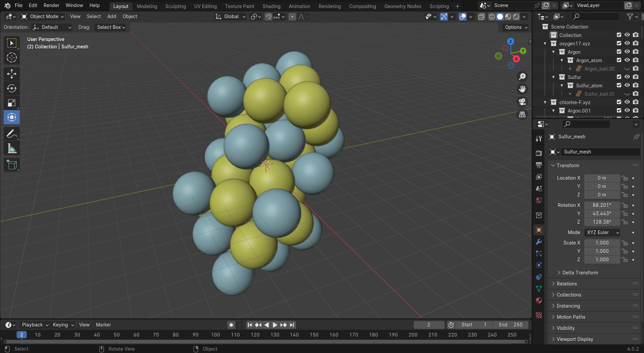Uncheck the Argon collection exclude checkbox
The image size is (644, 353).
[619, 52]
